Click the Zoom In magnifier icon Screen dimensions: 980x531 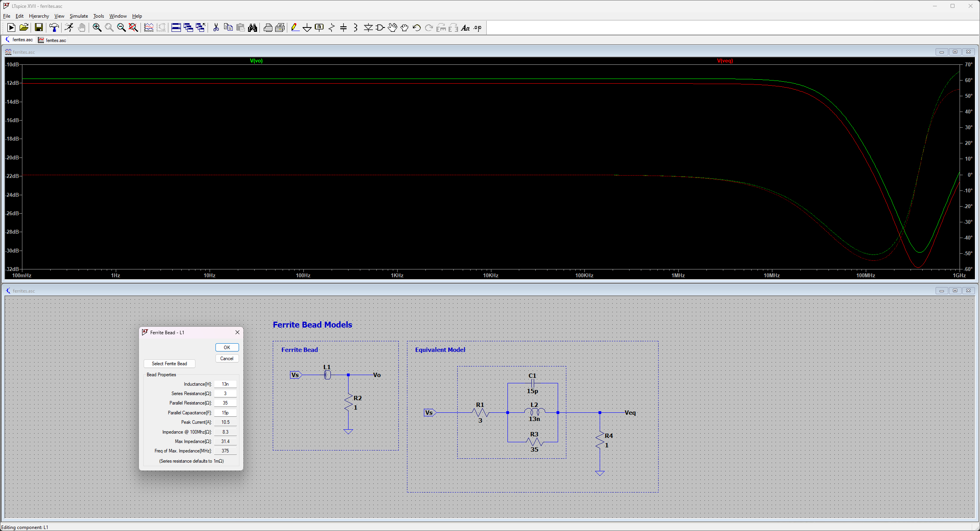tap(97, 27)
